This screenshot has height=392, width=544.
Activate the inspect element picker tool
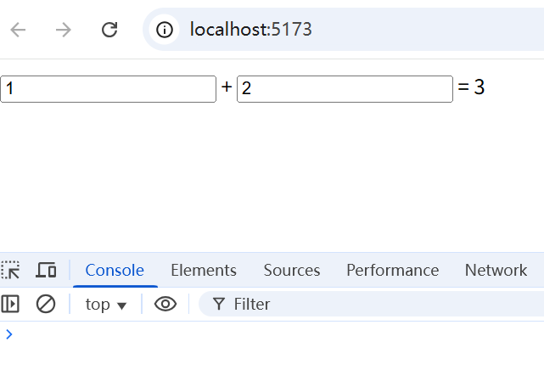[10, 270]
